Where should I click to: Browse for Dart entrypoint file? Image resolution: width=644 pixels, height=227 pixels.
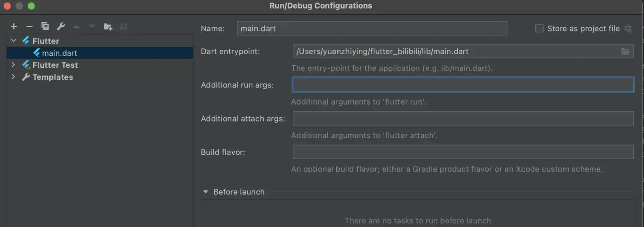click(x=626, y=51)
